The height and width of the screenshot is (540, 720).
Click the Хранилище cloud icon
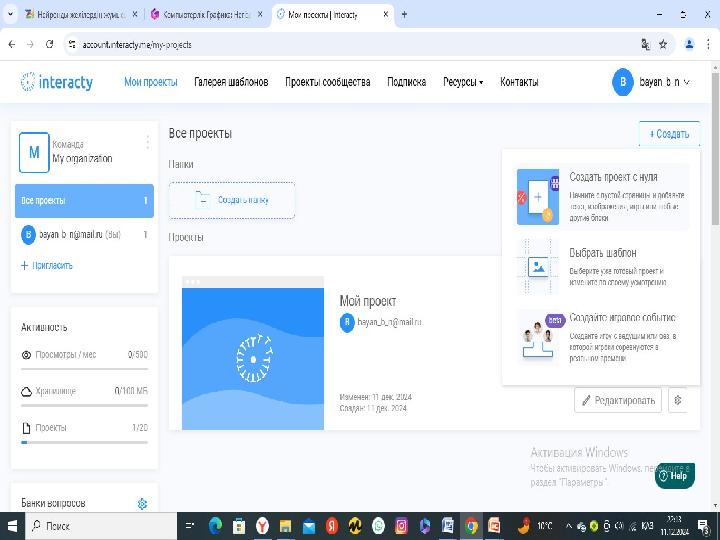click(26, 391)
